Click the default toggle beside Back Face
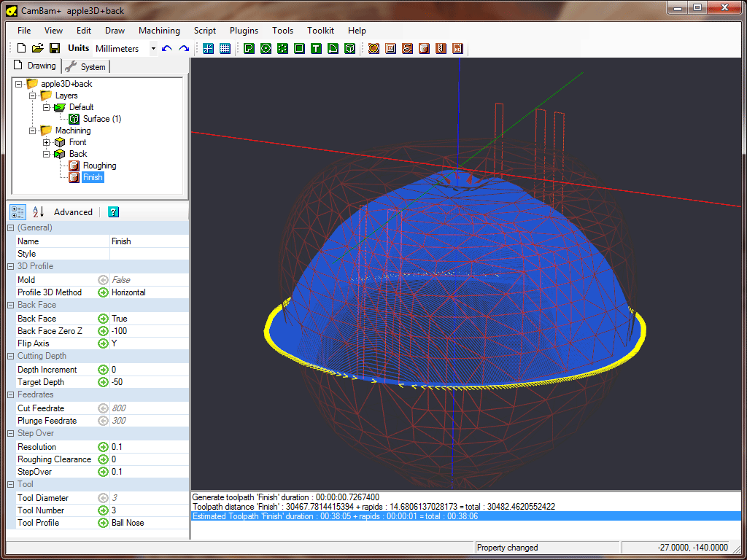Viewport: 747px width, 560px height. pyautogui.click(x=103, y=319)
